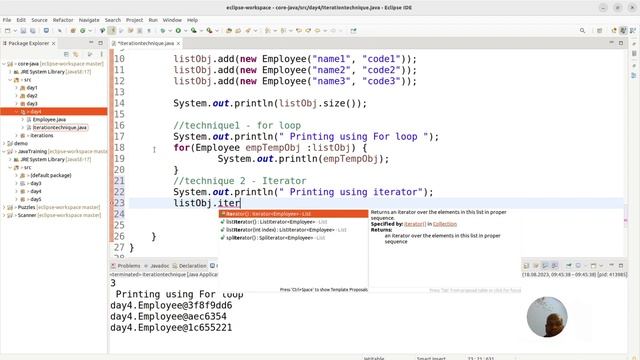The width and height of the screenshot is (640, 360).
Task: Open the Project menu
Action: (x=134, y=20)
